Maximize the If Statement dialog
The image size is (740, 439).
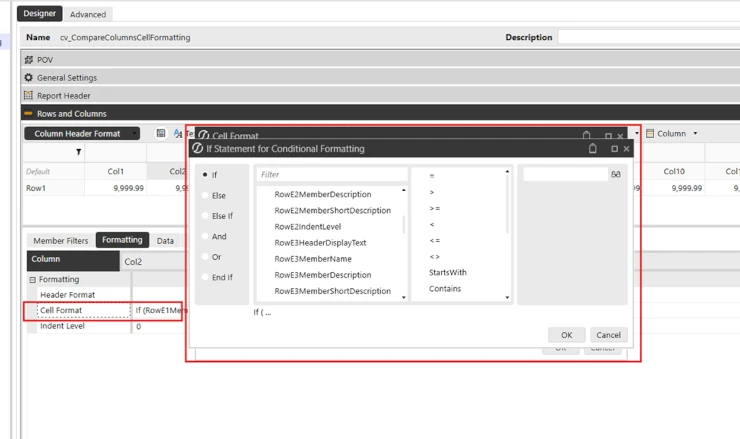[x=614, y=149]
